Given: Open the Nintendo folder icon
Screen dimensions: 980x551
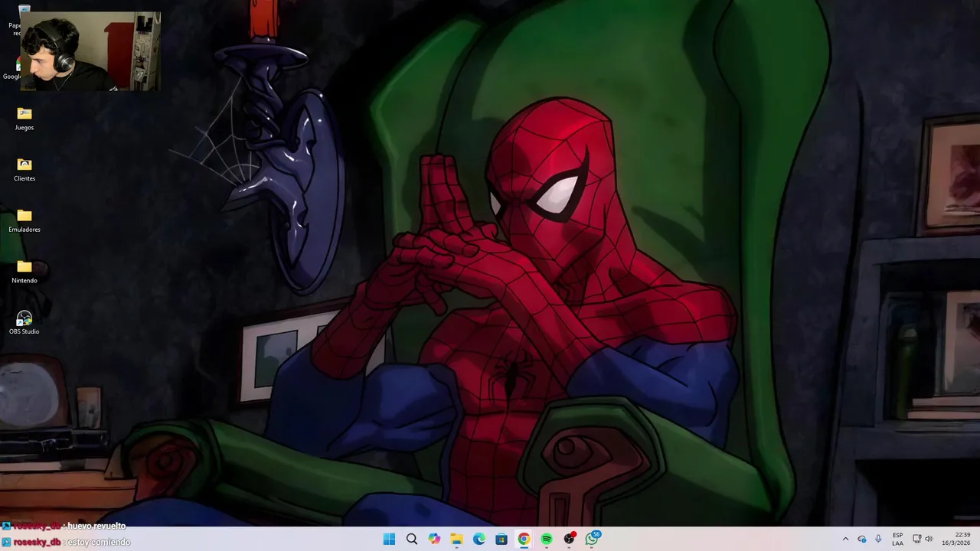Looking at the screenshot, I should [24, 272].
